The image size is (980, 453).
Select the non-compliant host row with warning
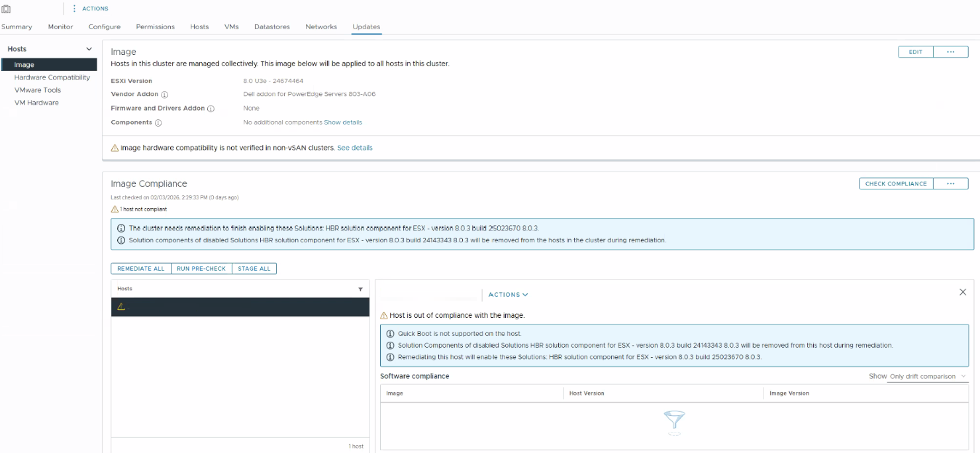pos(240,307)
